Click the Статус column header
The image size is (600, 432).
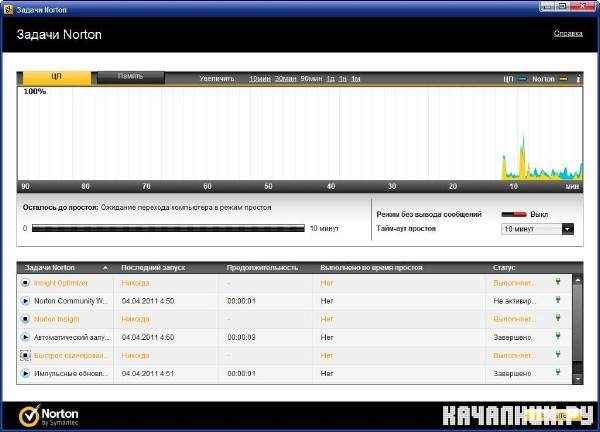point(504,268)
